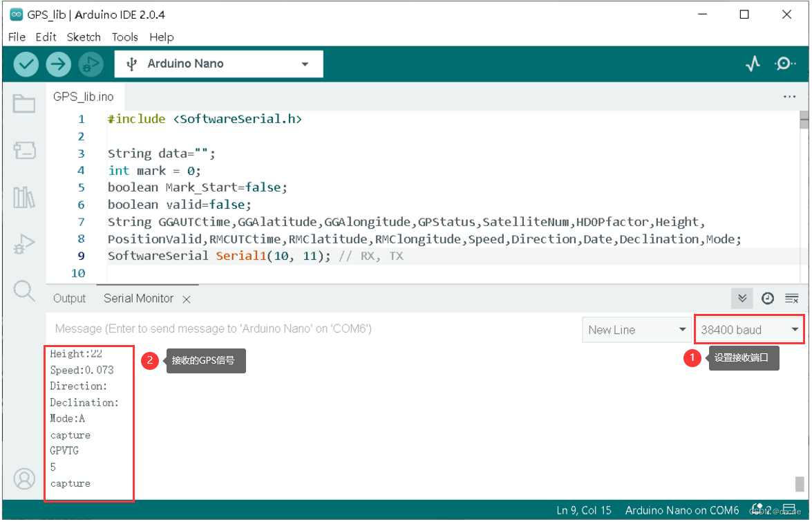
Task: Open the Library Manager sidebar icon
Action: (24, 197)
